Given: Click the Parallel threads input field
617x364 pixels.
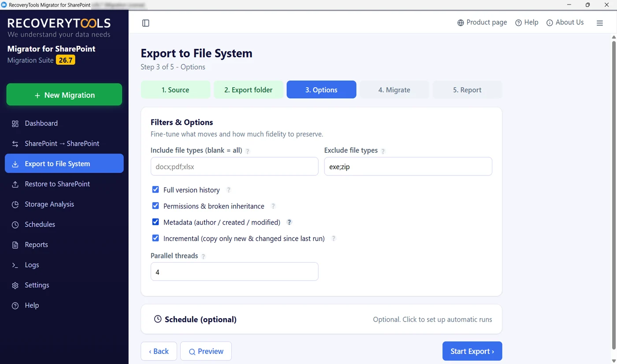Looking at the screenshot, I should click(x=234, y=271).
